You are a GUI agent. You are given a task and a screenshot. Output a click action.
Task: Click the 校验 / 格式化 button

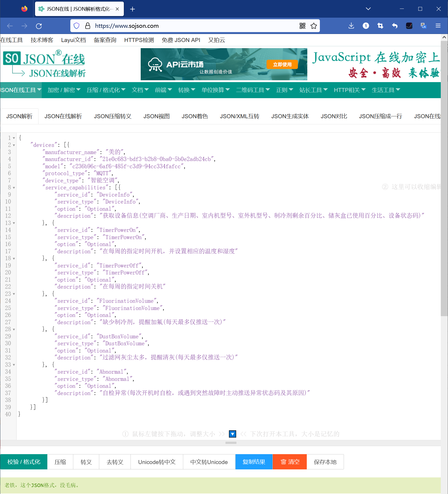tap(24, 462)
